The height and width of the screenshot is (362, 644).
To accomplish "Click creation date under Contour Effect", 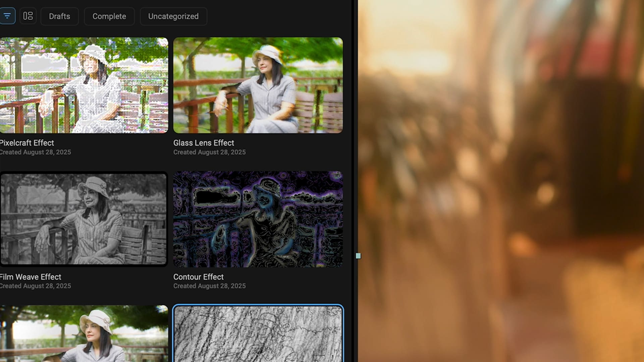I will (209, 286).
